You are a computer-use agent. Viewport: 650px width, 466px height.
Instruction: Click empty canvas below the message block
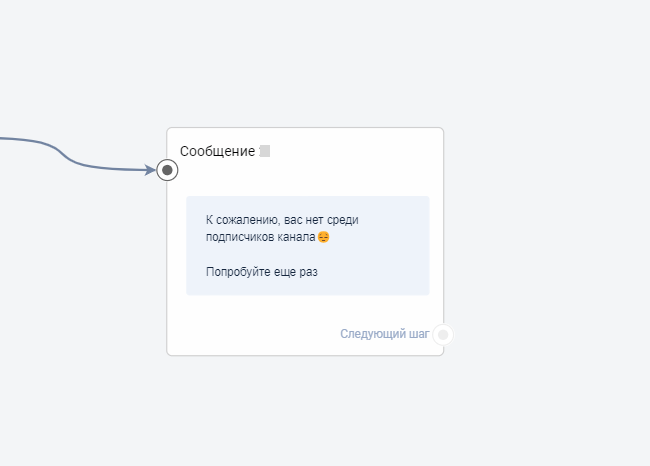pyautogui.click(x=305, y=410)
